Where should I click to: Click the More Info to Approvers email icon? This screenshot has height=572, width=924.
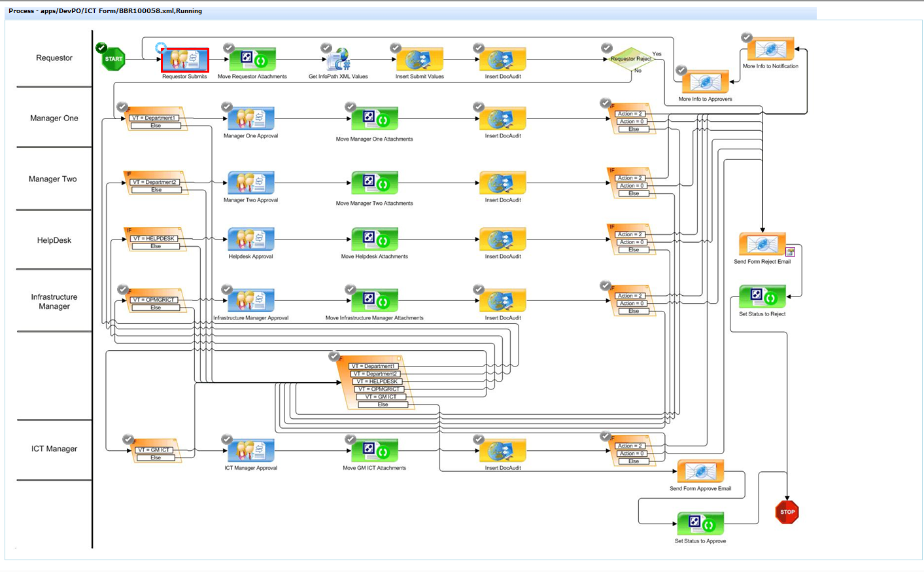pyautogui.click(x=706, y=82)
